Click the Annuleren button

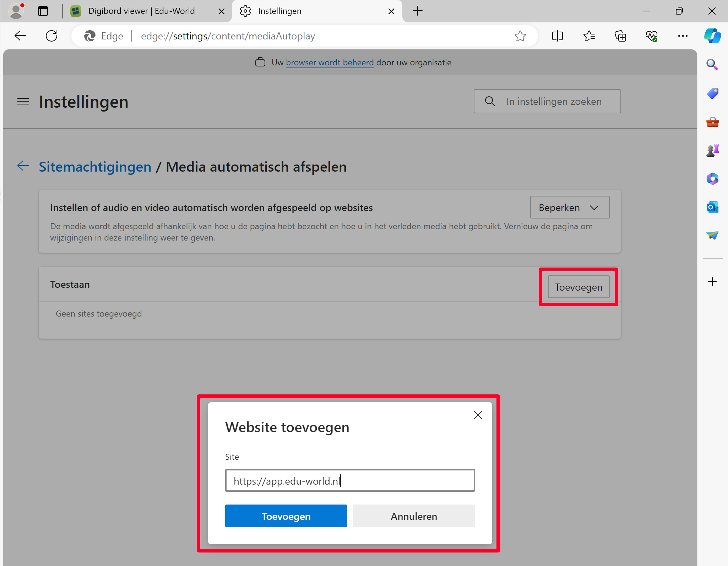tap(414, 516)
